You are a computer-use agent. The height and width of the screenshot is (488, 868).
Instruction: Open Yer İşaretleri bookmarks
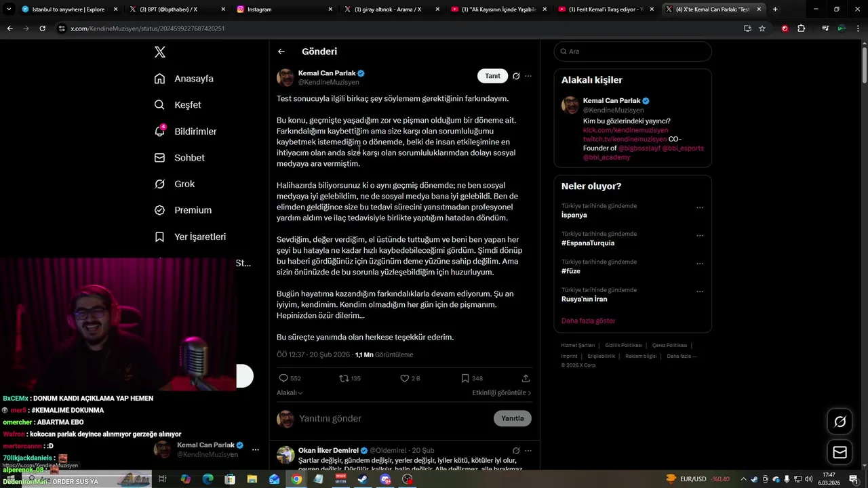point(190,237)
